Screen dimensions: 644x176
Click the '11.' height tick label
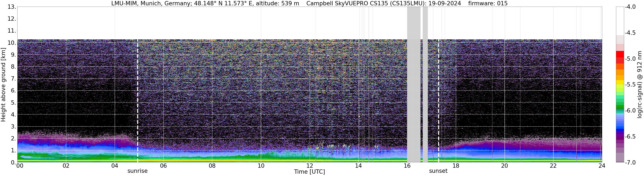pos(12,31)
